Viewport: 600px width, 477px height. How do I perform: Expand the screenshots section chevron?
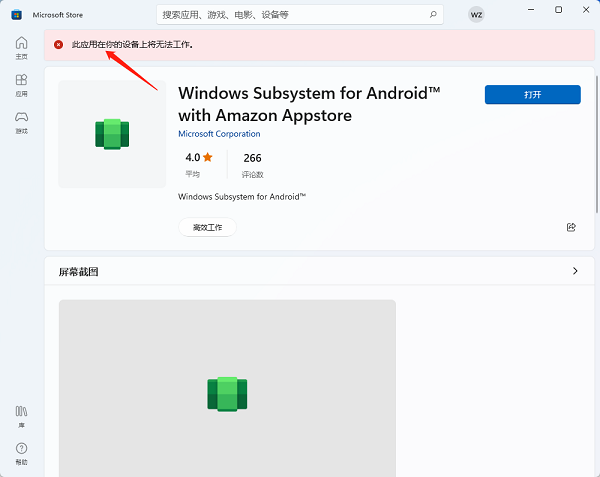click(575, 271)
